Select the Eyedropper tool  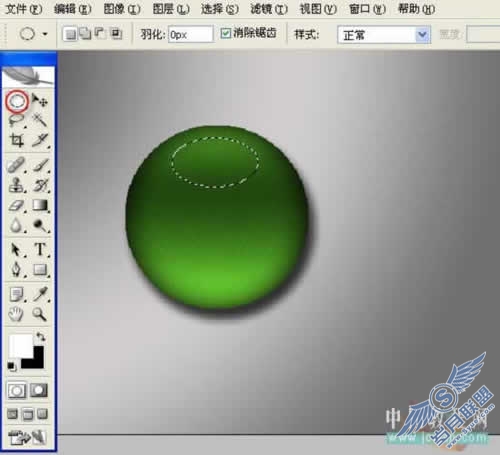tap(41, 294)
